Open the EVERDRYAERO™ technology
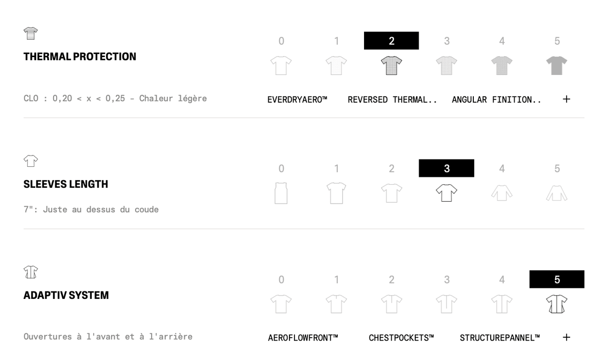 tap(297, 99)
